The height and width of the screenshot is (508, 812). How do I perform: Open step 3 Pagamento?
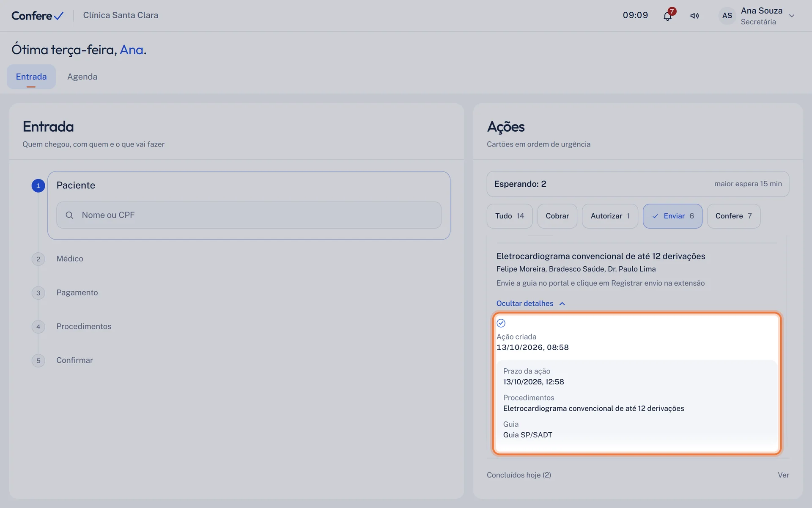[x=77, y=293]
